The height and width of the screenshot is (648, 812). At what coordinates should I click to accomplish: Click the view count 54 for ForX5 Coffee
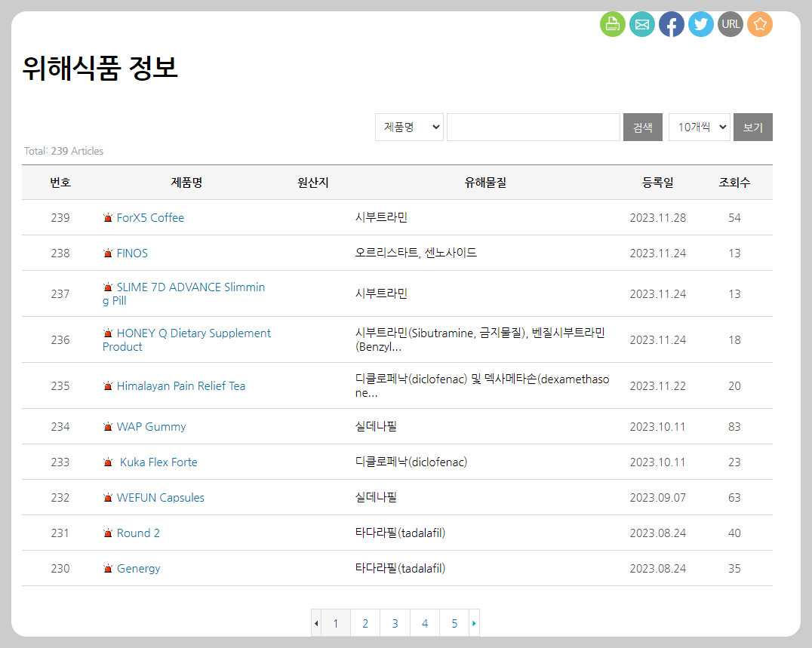(x=734, y=218)
